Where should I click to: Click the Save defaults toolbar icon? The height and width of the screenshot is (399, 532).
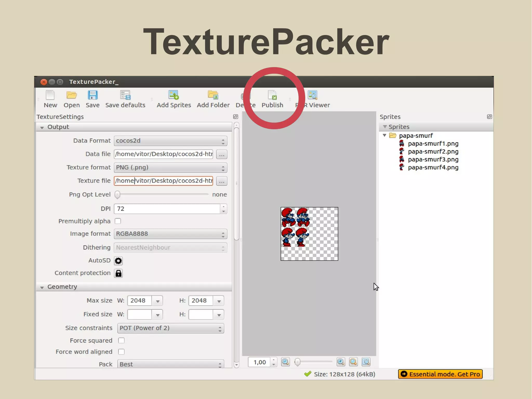point(125,99)
